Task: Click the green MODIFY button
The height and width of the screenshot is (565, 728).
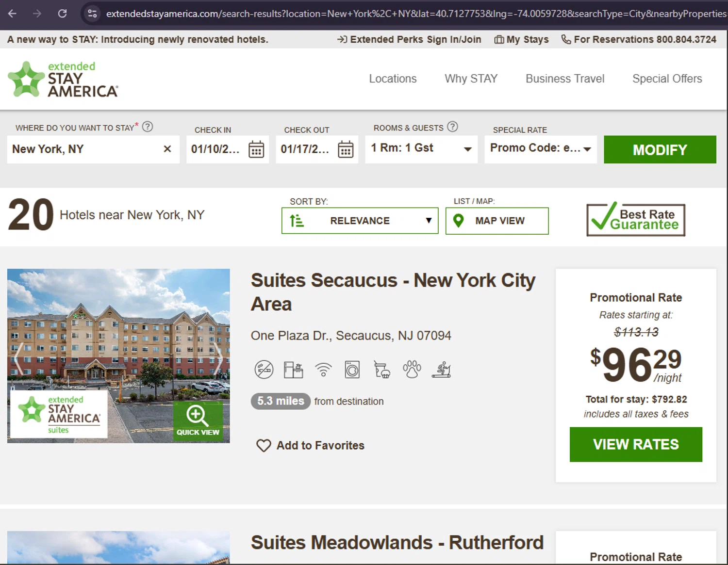Action: point(660,149)
